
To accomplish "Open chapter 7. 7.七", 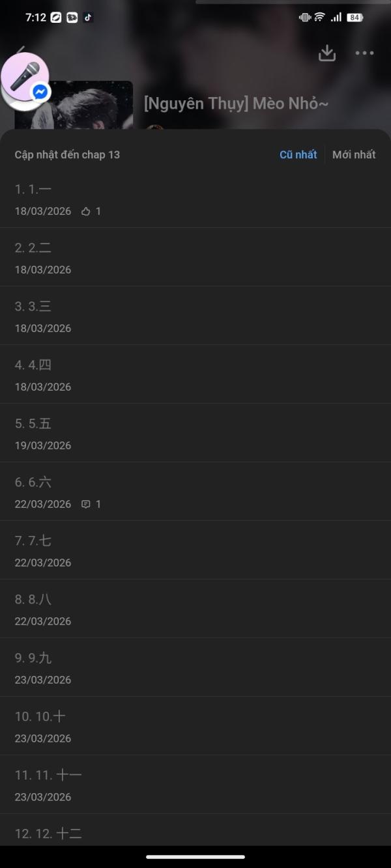I will (195, 550).
